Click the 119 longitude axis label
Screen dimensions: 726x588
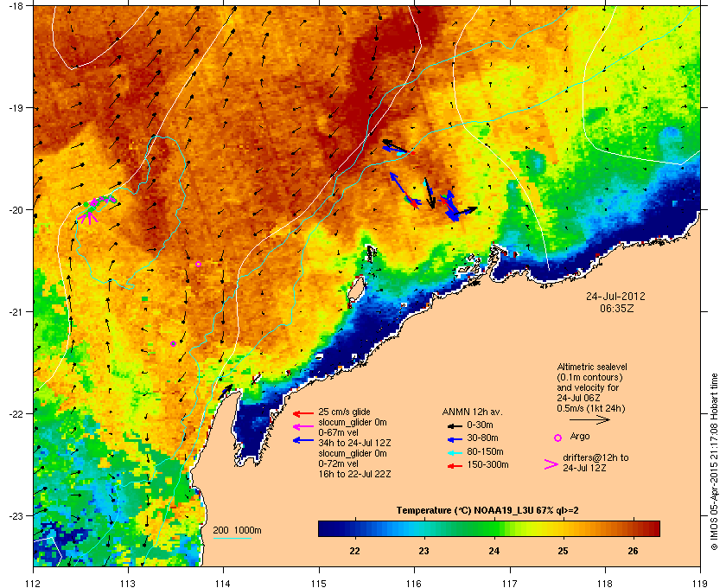(x=700, y=583)
